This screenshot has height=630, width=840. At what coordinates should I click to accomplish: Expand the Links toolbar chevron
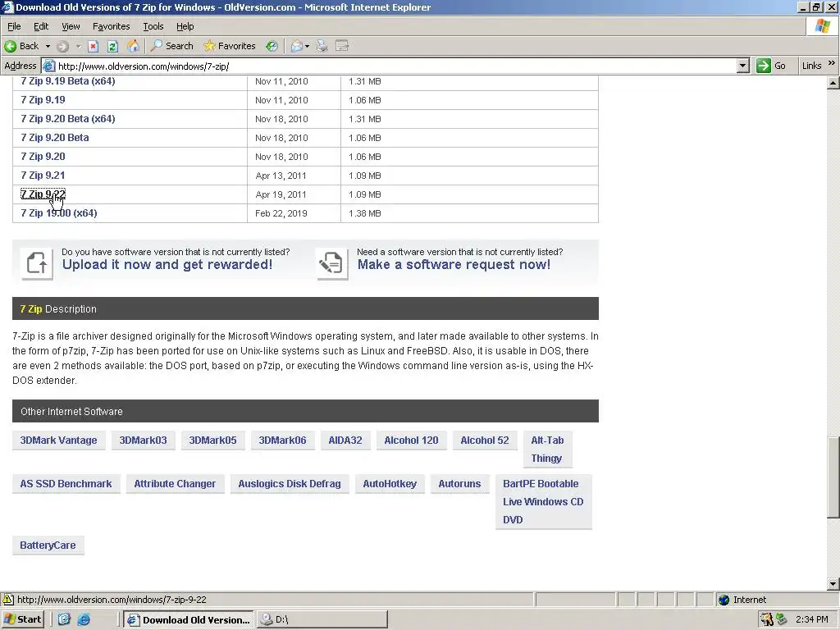pos(832,63)
